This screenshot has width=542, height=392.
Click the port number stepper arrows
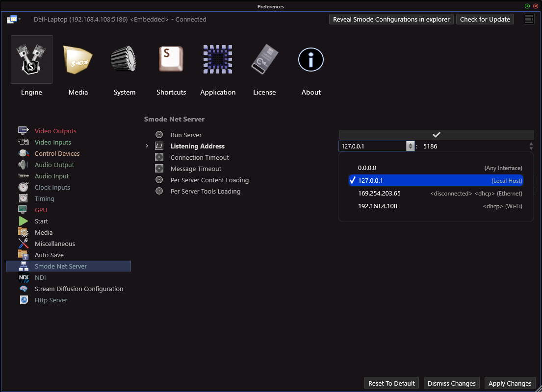point(531,146)
